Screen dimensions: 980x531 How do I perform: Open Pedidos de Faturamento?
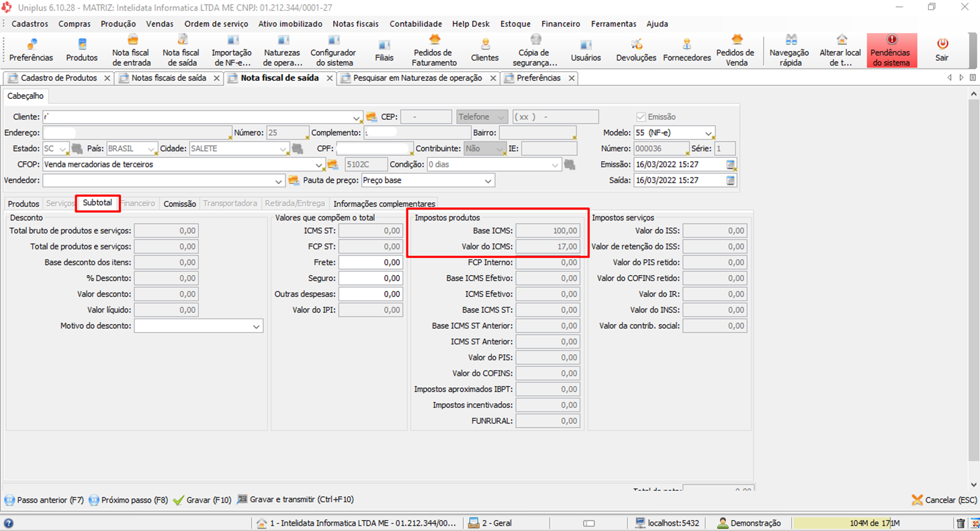(435, 50)
